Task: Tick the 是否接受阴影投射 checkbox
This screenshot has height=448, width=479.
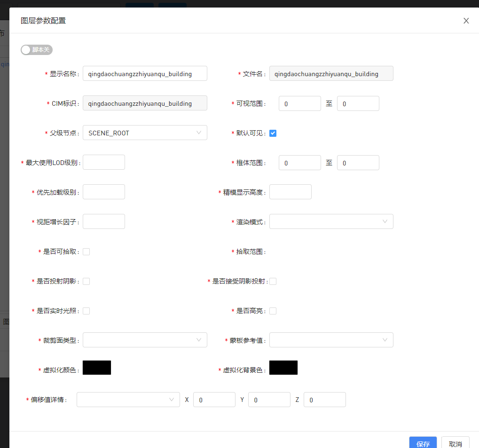Action: (x=273, y=281)
